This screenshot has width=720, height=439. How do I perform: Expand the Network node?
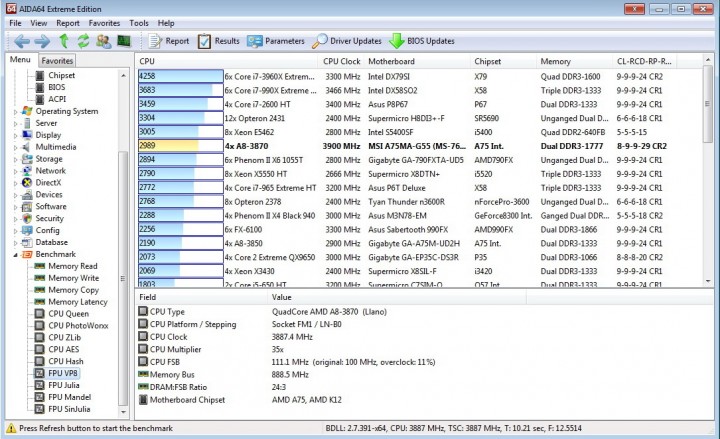click(x=15, y=171)
